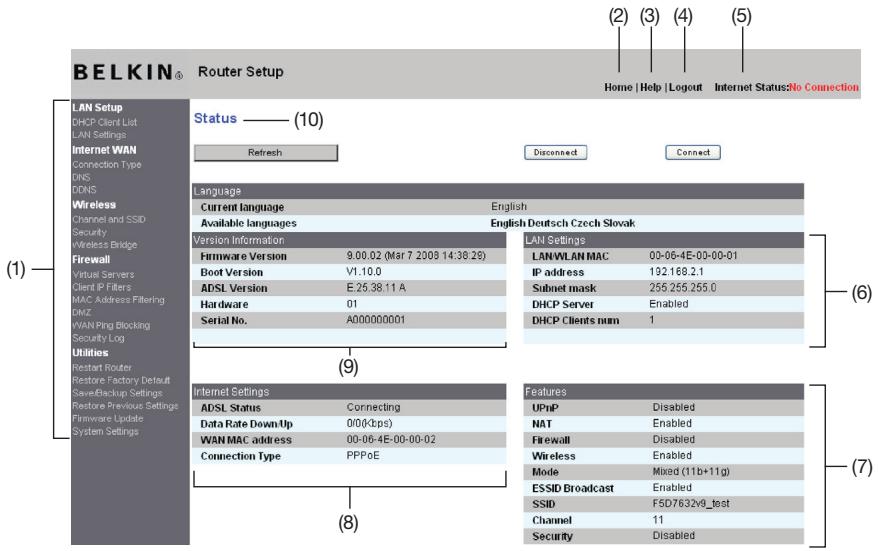Click the ADSL Status Connecting value
The width and height of the screenshot is (878, 551).
coord(373,407)
